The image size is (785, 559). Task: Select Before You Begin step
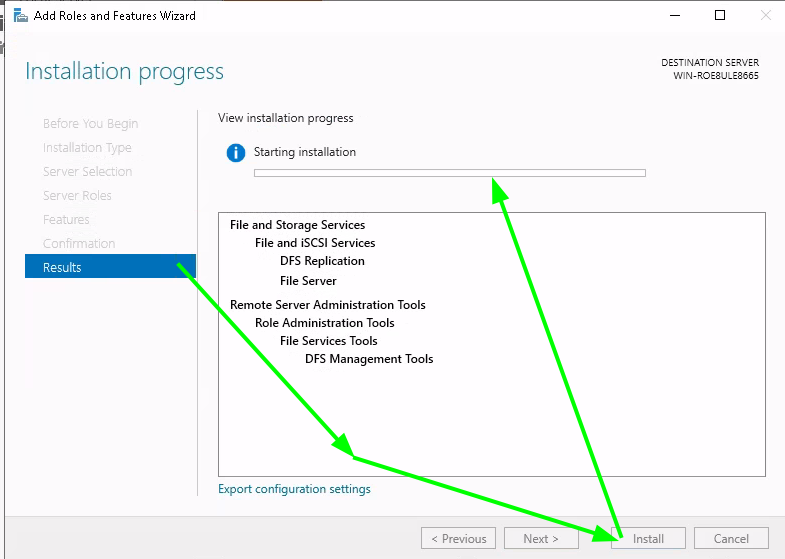point(91,124)
